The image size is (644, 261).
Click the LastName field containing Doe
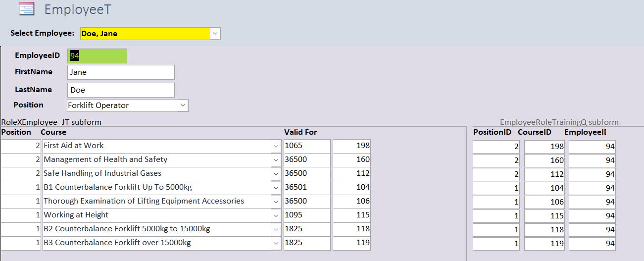coord(121,90)
